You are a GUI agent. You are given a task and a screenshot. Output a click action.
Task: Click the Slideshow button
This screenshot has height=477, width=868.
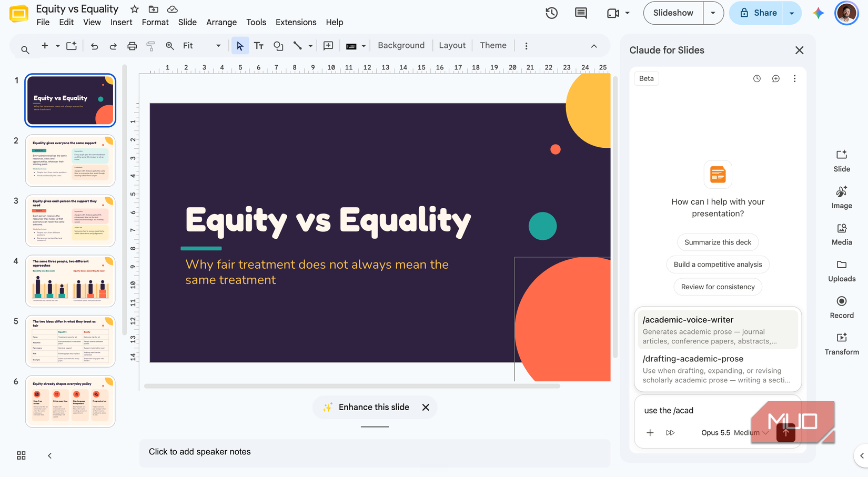click(673, 13)
